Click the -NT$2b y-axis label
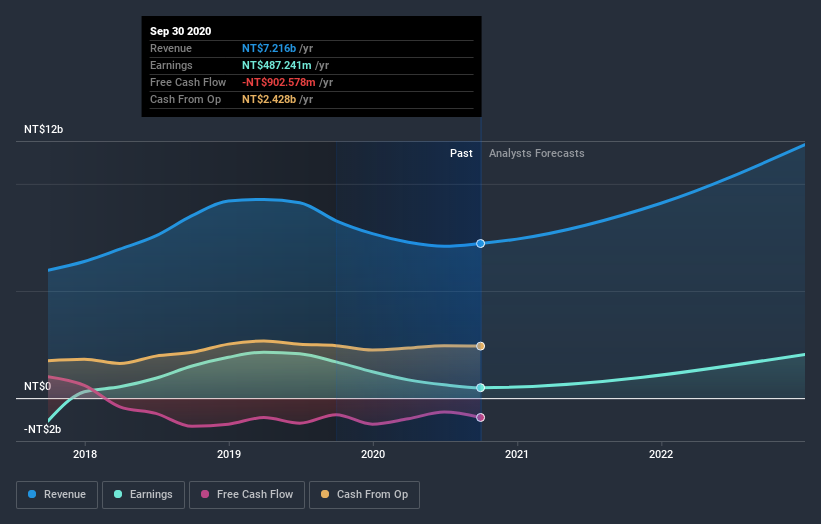The image size is (821, 524). tap(42, 429)
